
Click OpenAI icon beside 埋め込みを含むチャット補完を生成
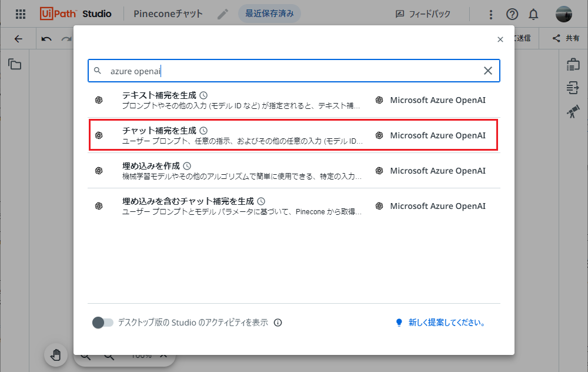[x=99, y=206]
